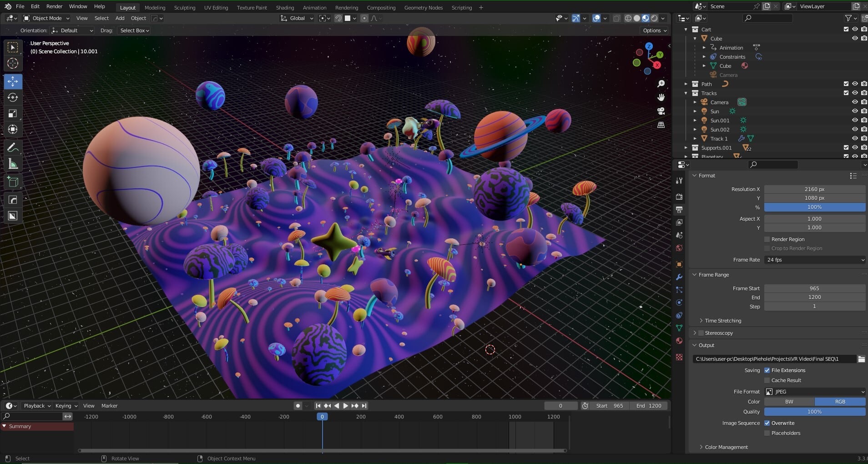Viewport: 868px width, 464px height.
Task: Enable the Render Region checkbox
Action: click(768, 239)
